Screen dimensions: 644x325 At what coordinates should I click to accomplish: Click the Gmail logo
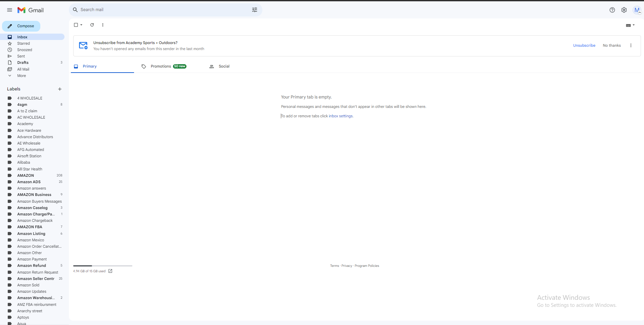tap(31, 10)
